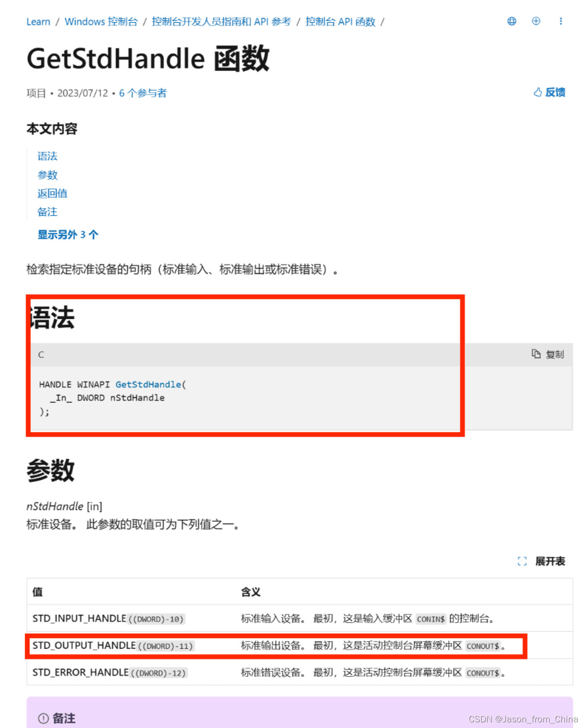The width and height of the screenshot is (585, 728).
Task: Open 控制台开发人员指南和 API 参考 breadcrumb
Action: point(221,22)
